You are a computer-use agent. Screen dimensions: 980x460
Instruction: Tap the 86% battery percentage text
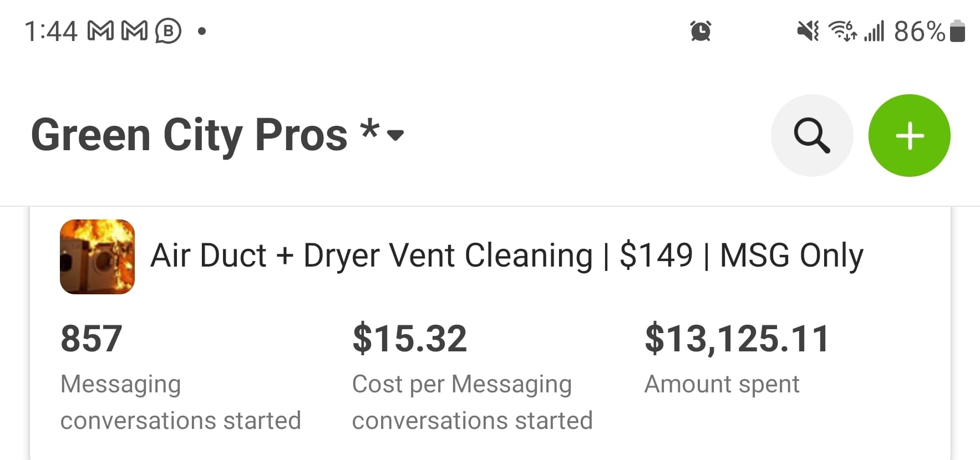point(919,31)
